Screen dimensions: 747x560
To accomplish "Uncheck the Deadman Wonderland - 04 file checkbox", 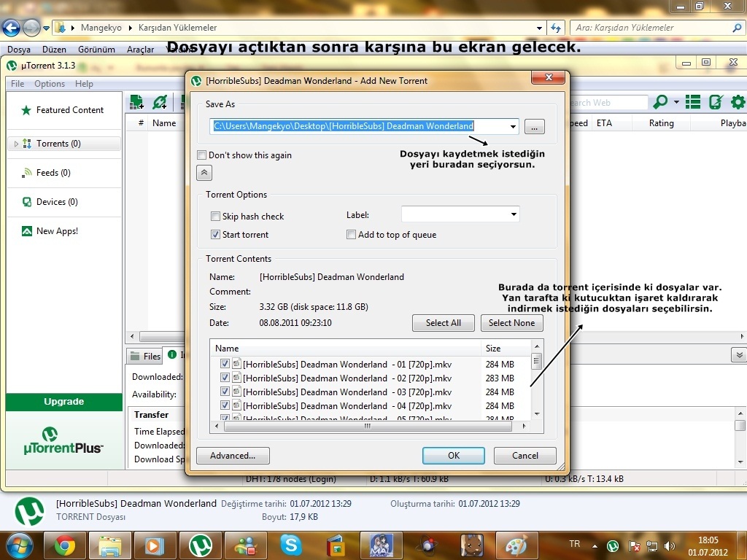I will coord(225,405).
